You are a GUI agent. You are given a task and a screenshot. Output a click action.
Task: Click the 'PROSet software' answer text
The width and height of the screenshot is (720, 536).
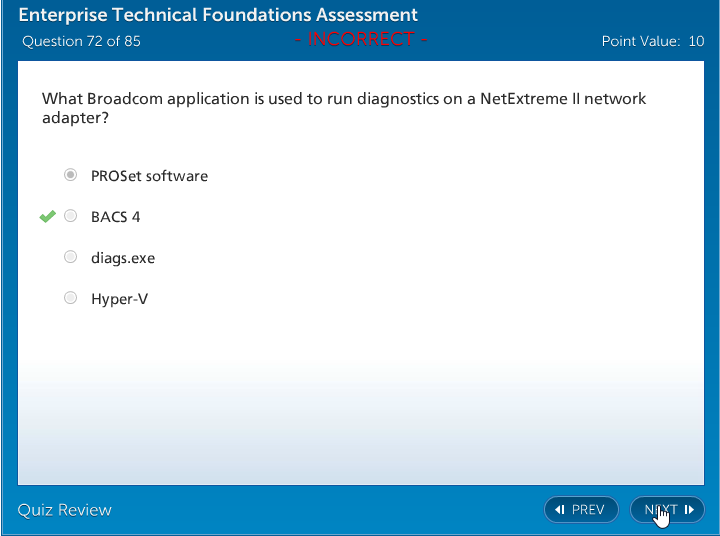(x=149, y=176)
